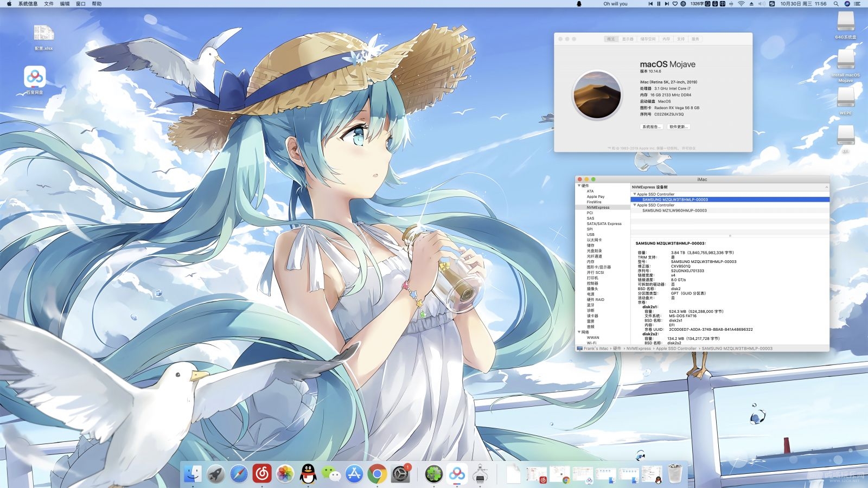Open the 64G系统盘 drive icon
868x488 pixels.
coord(846,25)
